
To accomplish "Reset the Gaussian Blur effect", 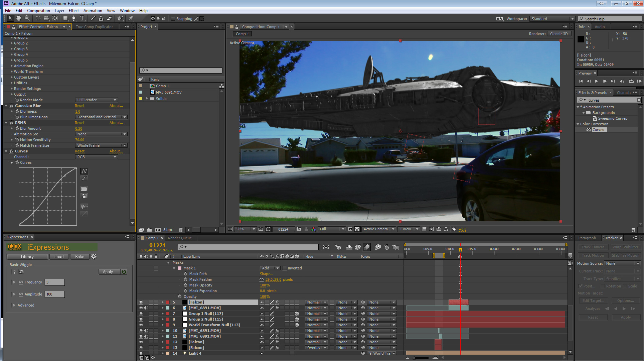I will 79,106.
